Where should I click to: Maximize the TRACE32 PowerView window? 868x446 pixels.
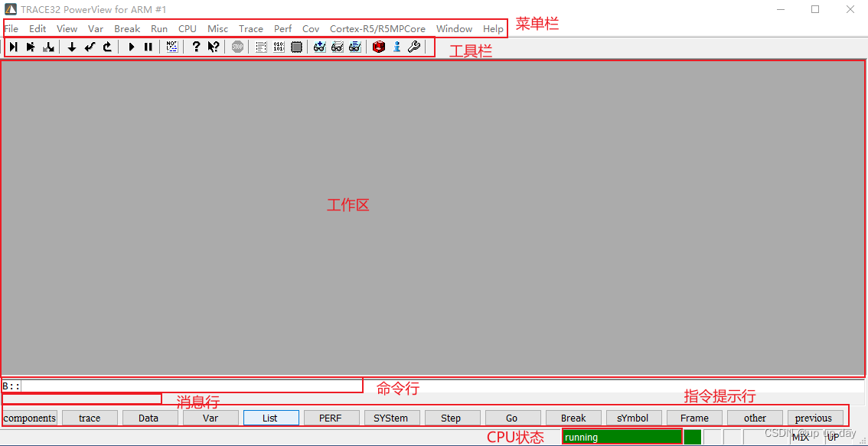coord(815,9)
